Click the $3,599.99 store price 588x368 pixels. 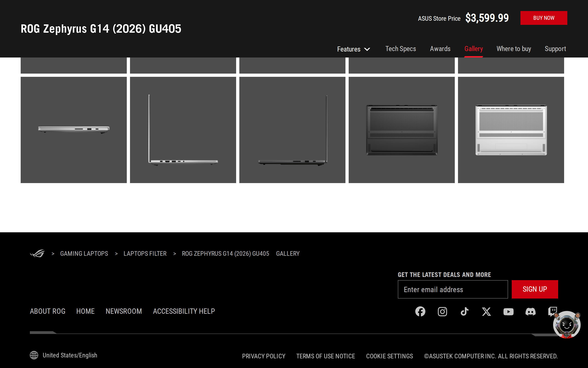pyautogui.click(x=487, y=18)
